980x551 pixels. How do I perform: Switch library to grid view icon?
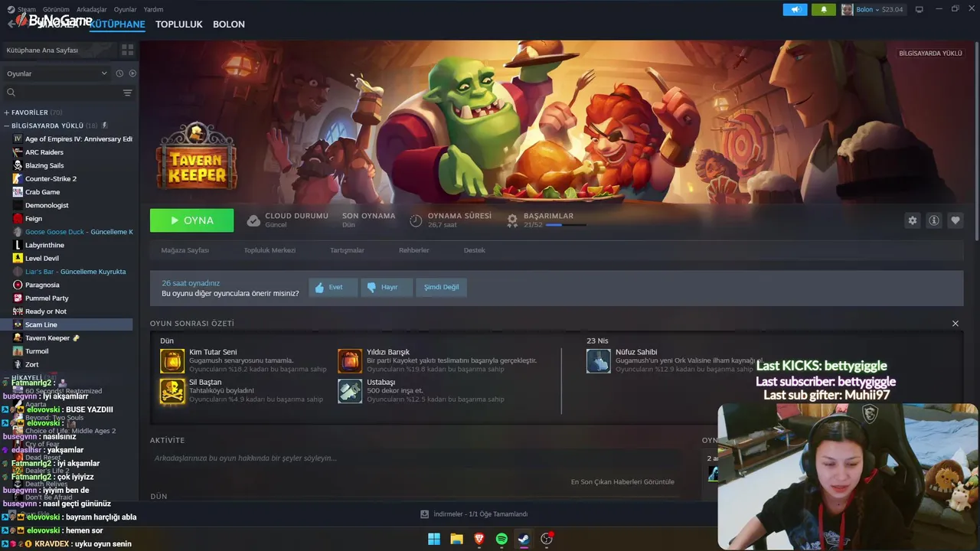127,50
